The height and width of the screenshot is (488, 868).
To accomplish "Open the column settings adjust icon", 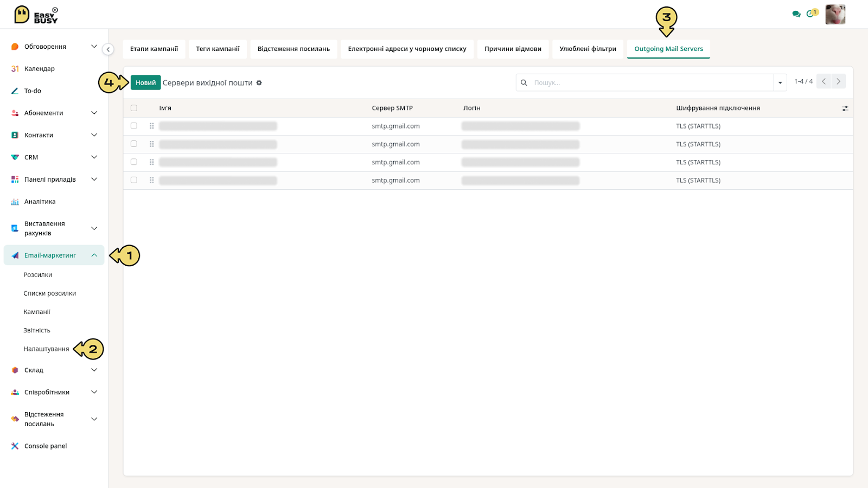I will point(845,108).
